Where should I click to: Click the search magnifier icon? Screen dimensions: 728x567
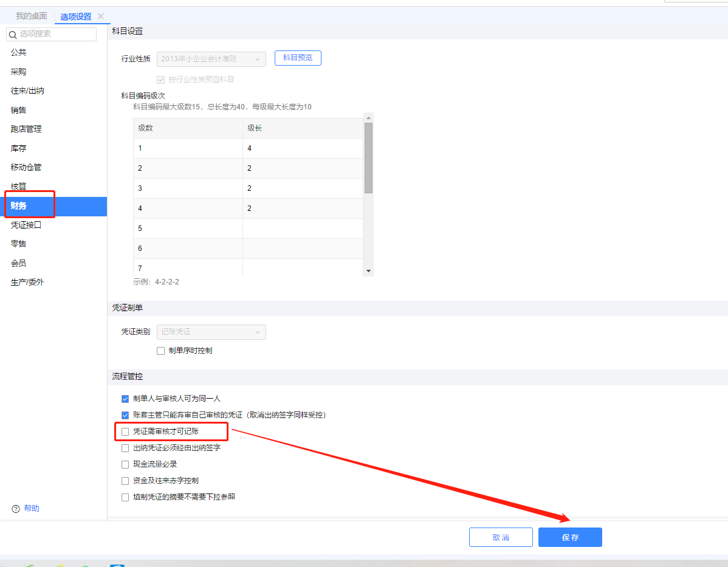[13, 35]
